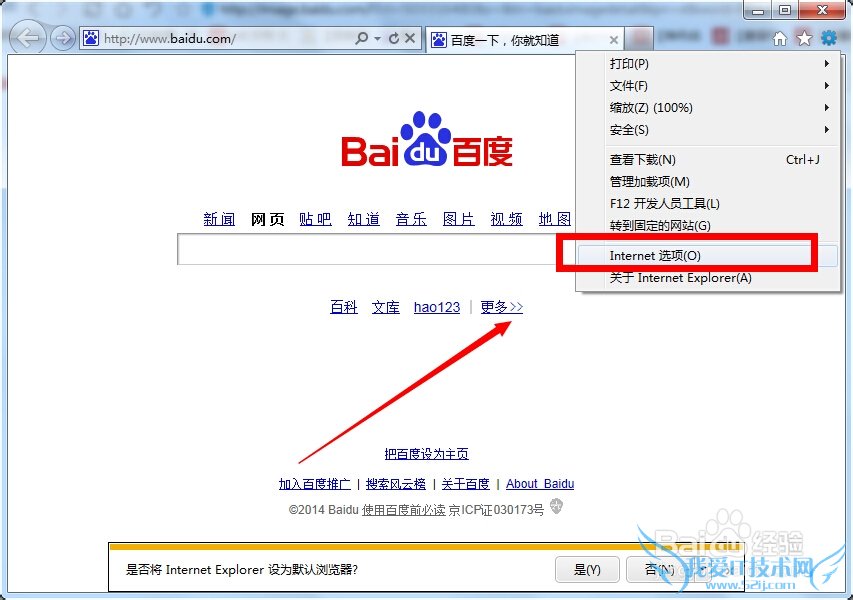Open the 文库 link
853x600 pixels.
click(386, 307)
